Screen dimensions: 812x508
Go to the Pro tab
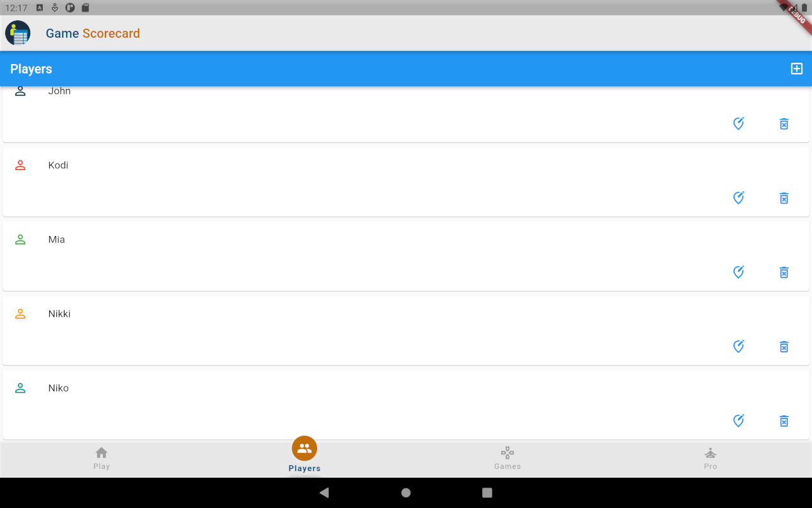[710, 459]
